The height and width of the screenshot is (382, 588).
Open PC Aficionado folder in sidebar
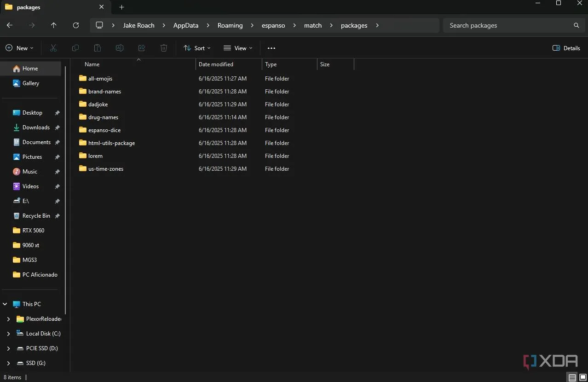tap(40, 275)
